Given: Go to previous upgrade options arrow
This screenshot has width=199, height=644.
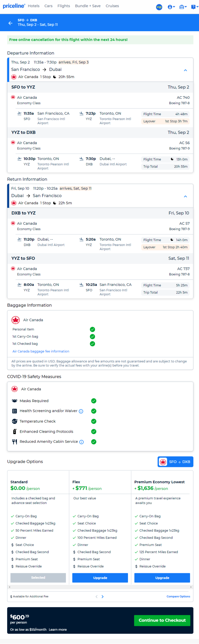Looking at the screenshot, I should pos(96,597).
